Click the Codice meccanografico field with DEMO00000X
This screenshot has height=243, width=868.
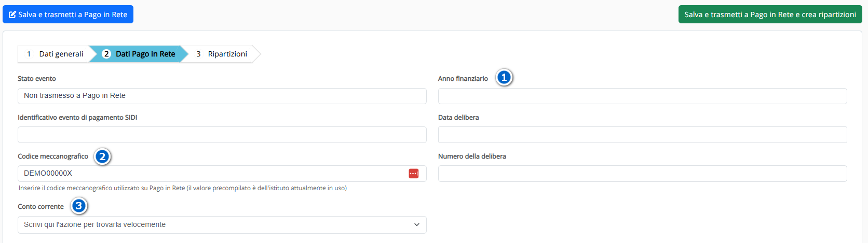tap(222, 174)
